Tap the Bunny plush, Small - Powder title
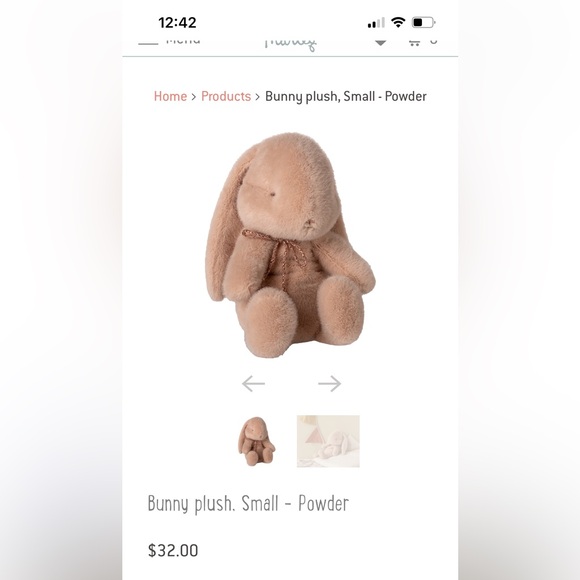 (248, 504)
